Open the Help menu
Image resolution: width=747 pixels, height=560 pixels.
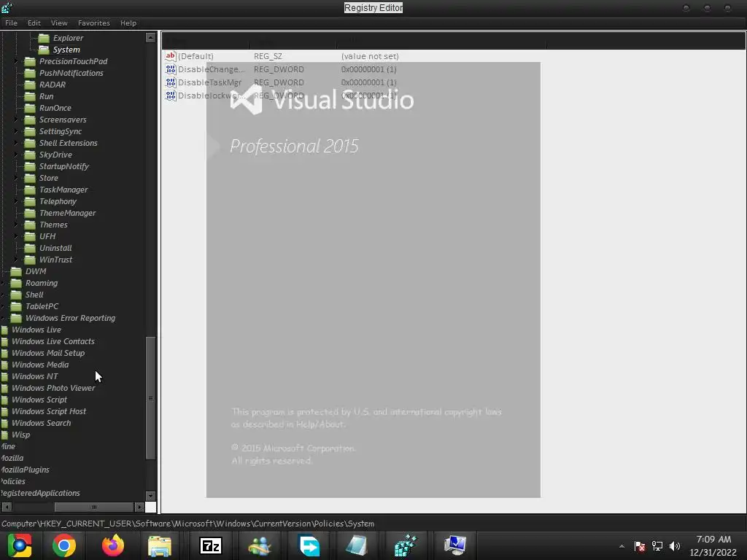(128, 23)
